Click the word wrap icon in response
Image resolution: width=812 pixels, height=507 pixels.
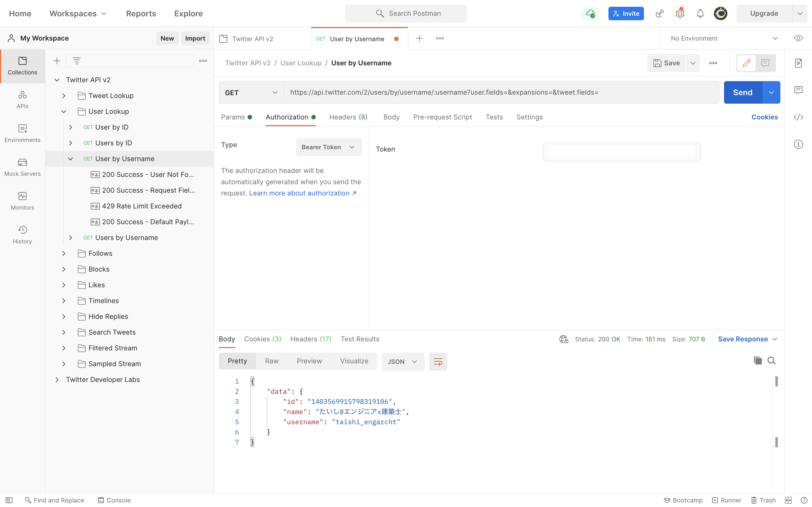[438, 361]
